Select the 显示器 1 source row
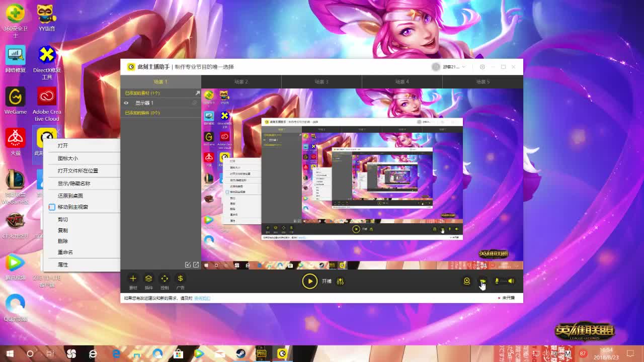This screenshot has width=644, height=362. point(160,103)
